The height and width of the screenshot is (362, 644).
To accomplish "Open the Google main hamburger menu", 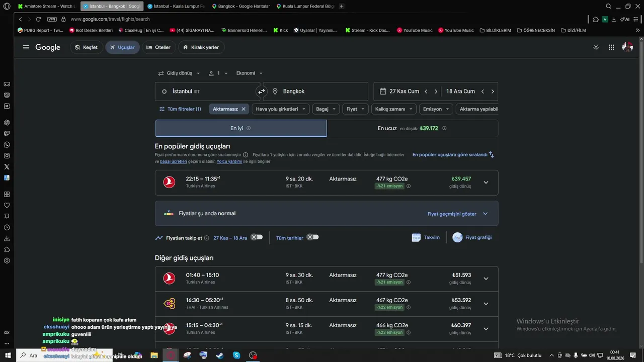I will (26, 47).
